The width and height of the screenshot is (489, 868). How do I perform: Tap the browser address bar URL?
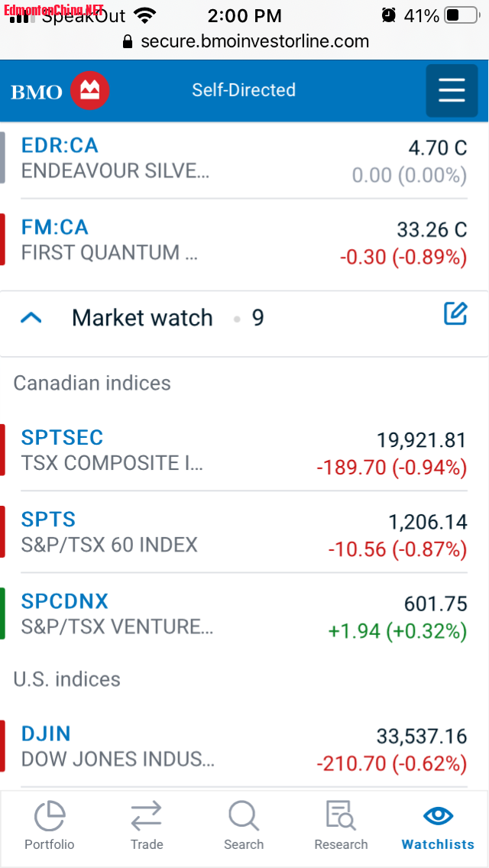coord(255,41)
